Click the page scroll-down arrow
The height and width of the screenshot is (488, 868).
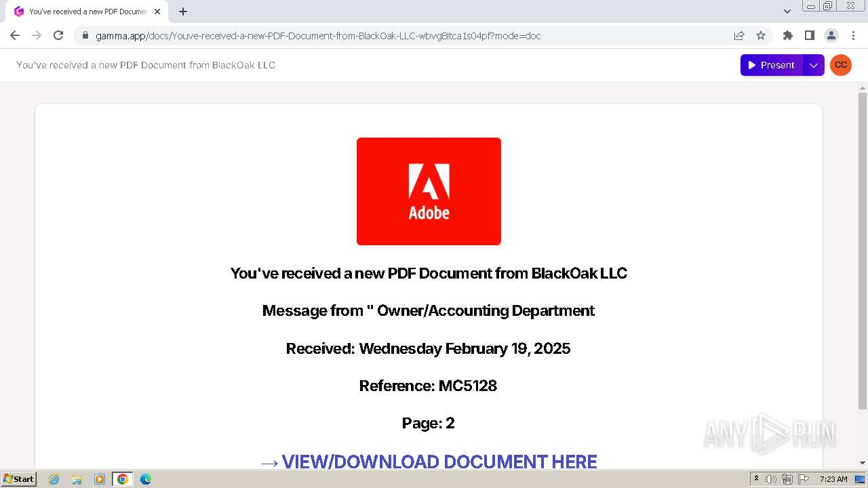863,463
